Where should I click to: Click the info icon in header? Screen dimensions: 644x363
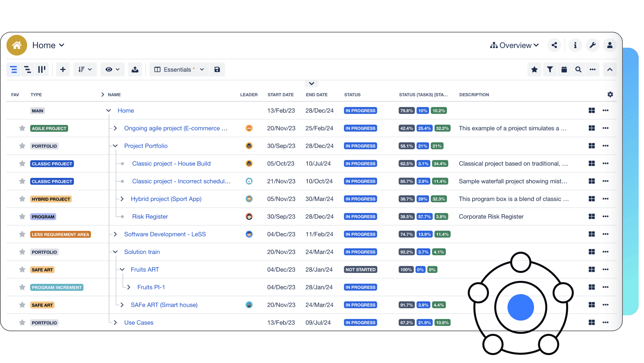(x=575, y=45)
